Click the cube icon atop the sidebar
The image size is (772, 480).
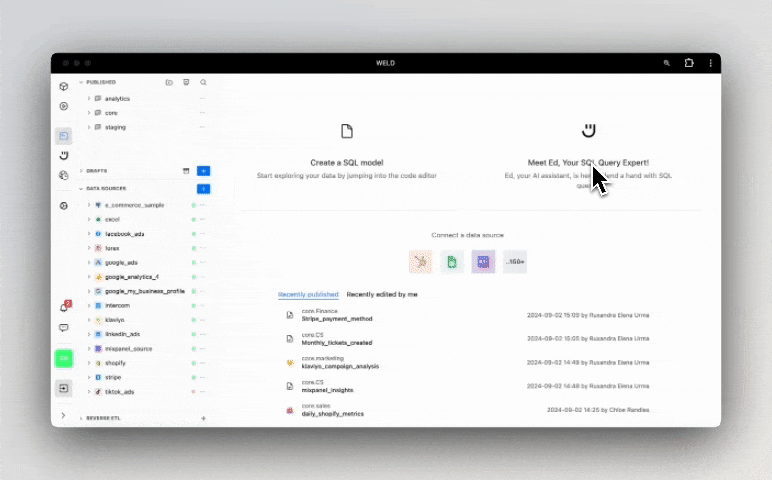point(64,87)
